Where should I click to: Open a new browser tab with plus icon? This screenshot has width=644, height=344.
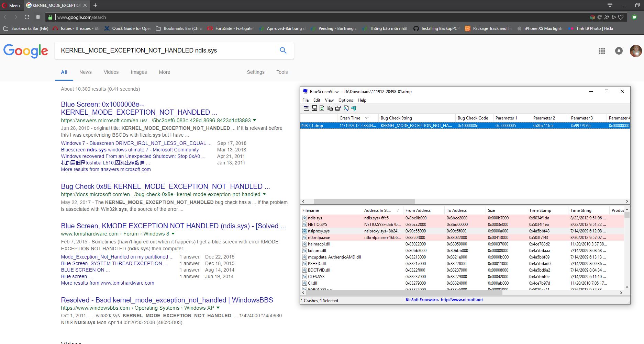(x=96, y=5)
